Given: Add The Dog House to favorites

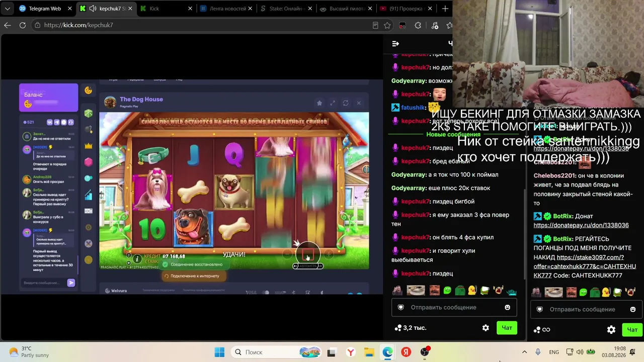Looking at the screenshot, I should point(319,103).
